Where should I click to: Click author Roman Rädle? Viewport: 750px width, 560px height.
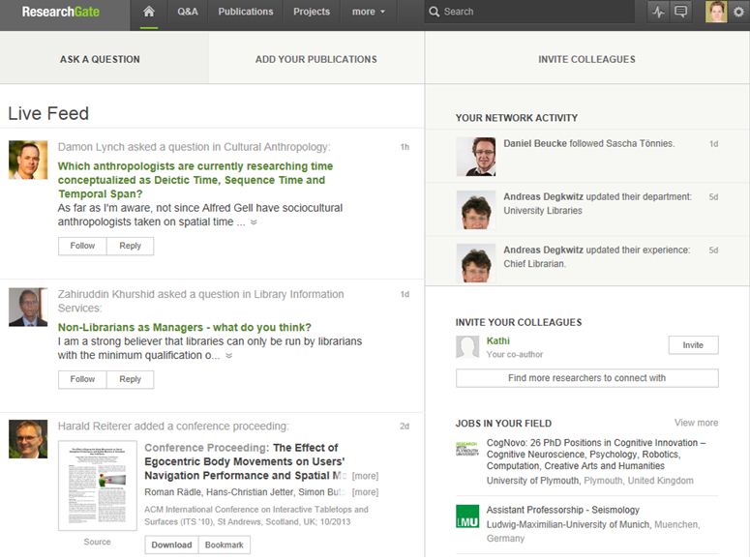point(173,492)
